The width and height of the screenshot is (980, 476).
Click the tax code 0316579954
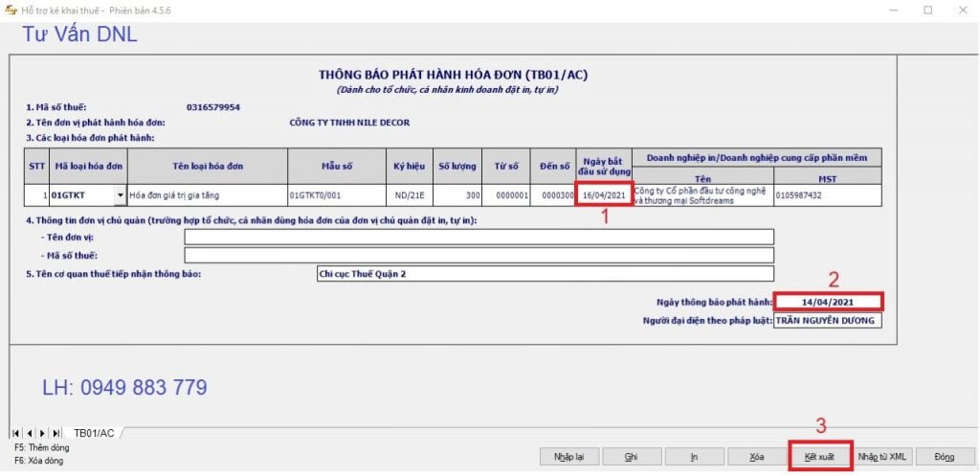[213, 107]
